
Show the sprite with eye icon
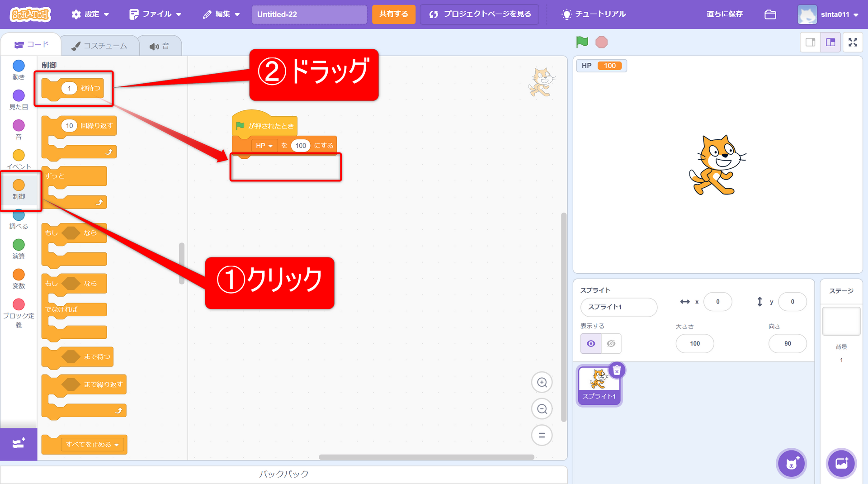[x=591, y=344]
